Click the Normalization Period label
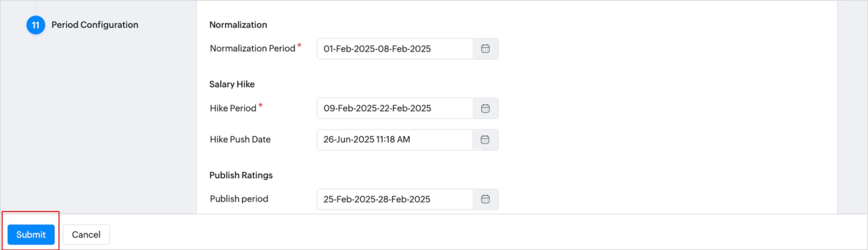The width and height of the screenshot is (868, 250). (252, 49)
